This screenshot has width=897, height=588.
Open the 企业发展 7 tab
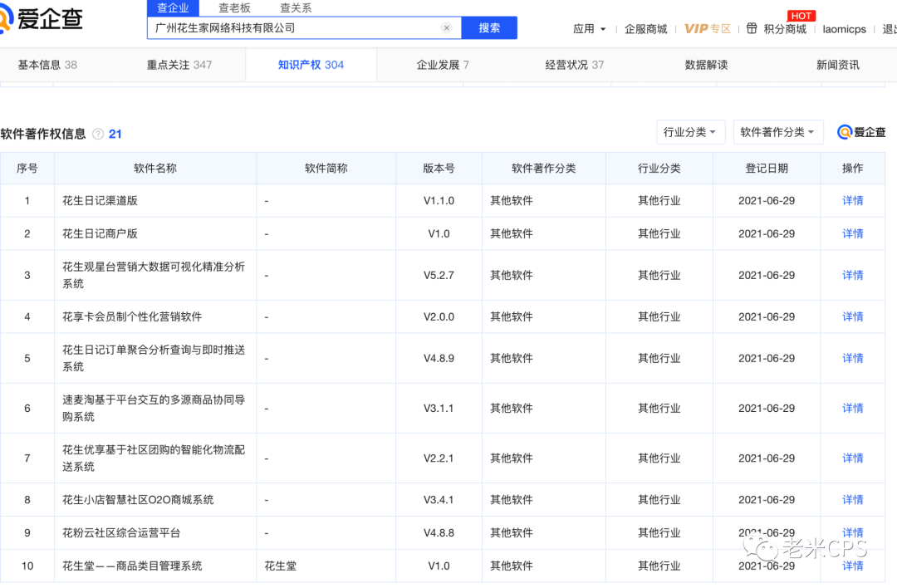(x=443, y=65)
